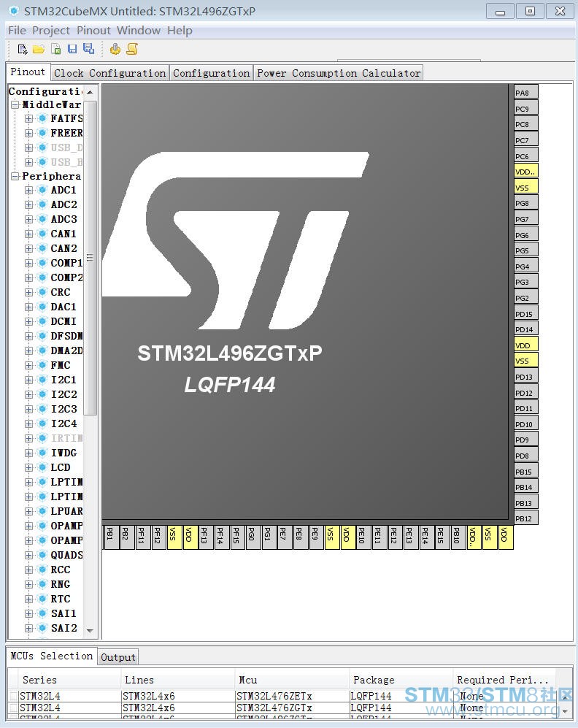Viewport: 578px width, 728px height.
Task: Click the cube icon next to I2C2
Action: pos(42,394)
